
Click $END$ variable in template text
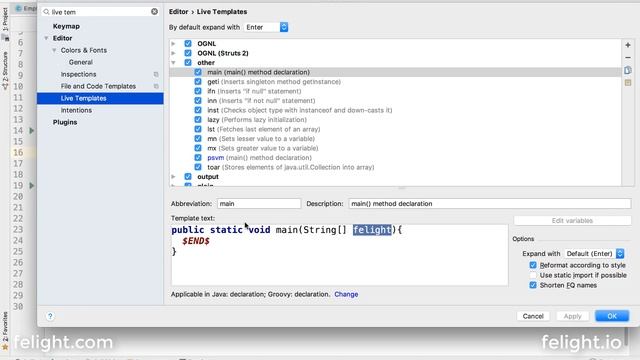196,241
